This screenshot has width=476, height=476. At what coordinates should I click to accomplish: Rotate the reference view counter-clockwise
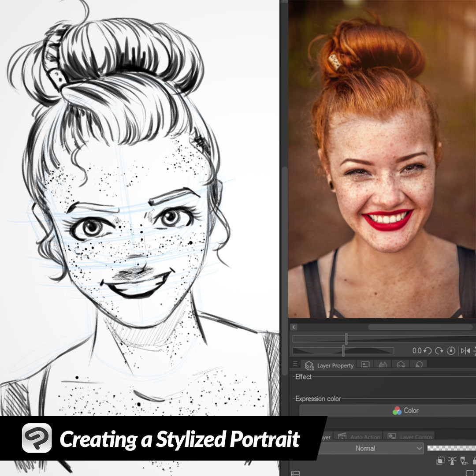428,351
